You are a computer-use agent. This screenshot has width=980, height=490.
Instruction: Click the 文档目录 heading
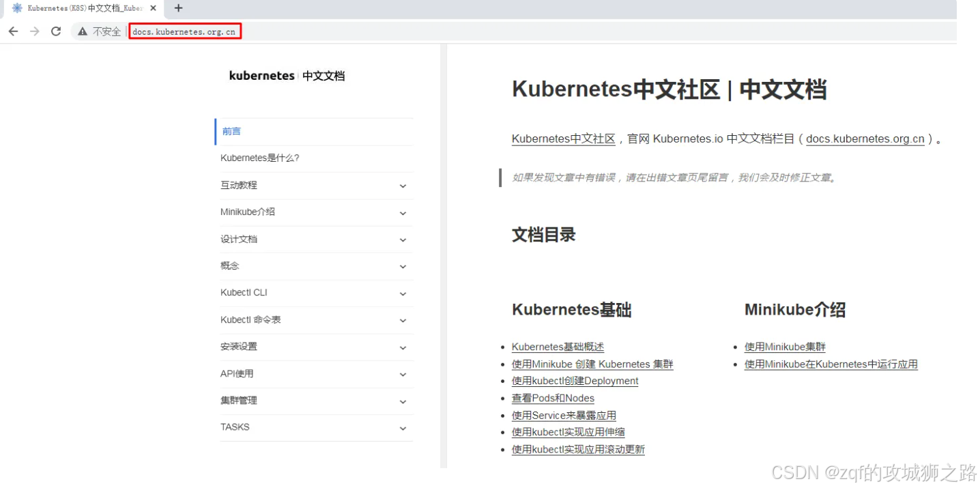coord(544,235)
